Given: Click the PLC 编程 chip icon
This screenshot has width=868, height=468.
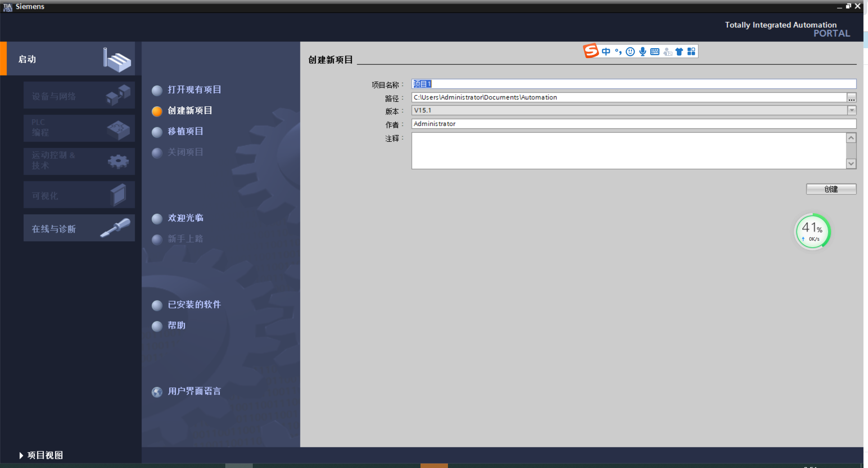Looking at the screenshot, I should click(x=119, y=130).
